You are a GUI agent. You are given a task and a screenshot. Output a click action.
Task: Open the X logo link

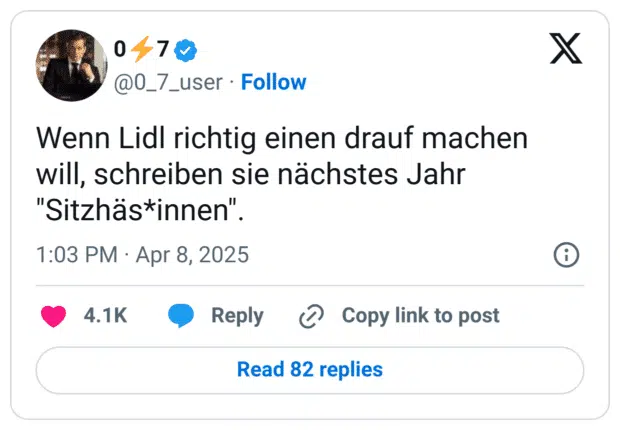coord(566,48)
